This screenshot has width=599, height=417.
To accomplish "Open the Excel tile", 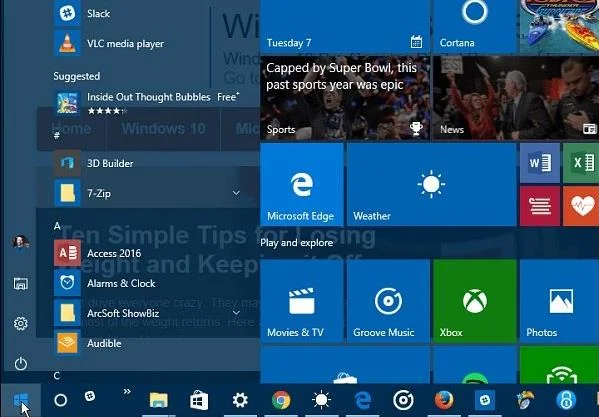I will (581, 163).
